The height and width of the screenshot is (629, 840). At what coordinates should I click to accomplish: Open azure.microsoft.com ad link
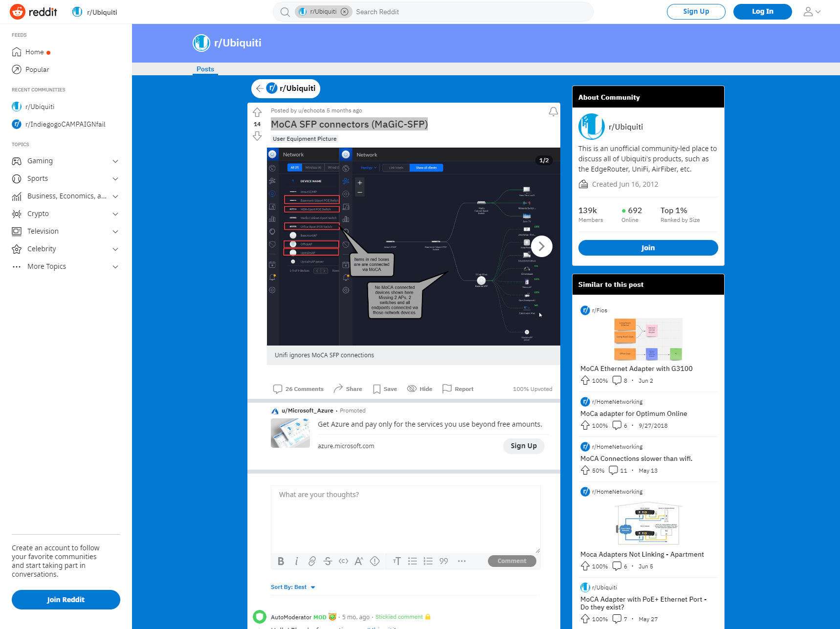pos(346,446)
